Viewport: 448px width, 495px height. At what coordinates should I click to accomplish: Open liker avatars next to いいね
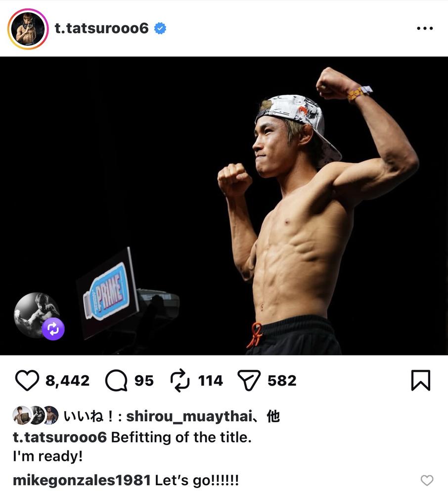36,415
